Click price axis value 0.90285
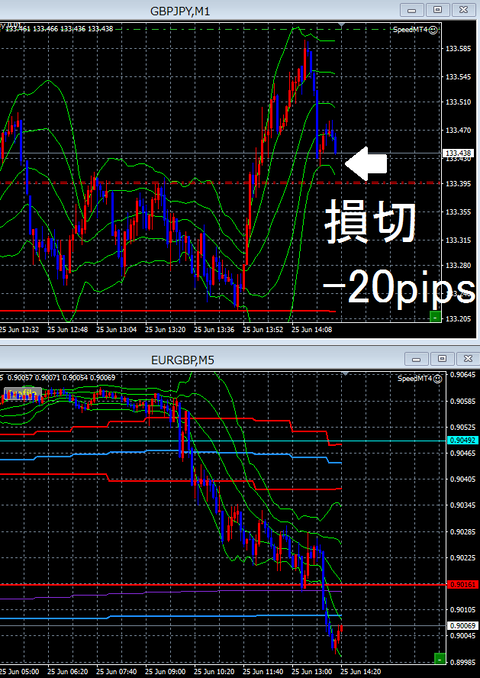The image size is (480, 678). (x=463, y=532)
